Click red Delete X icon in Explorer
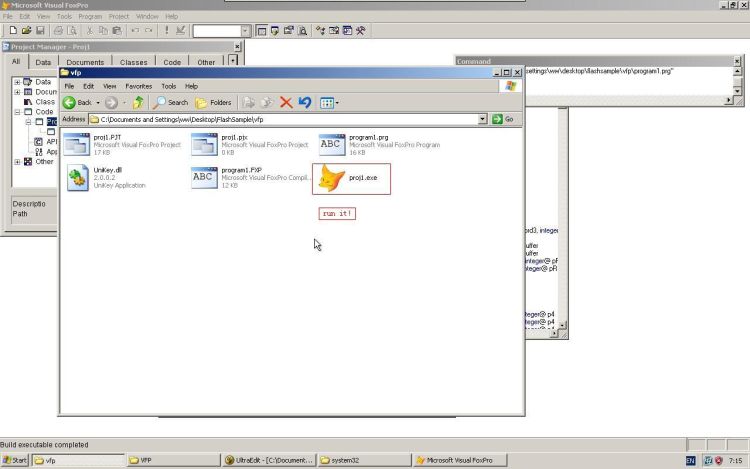The image size is (750, 469). coord(286,102)
